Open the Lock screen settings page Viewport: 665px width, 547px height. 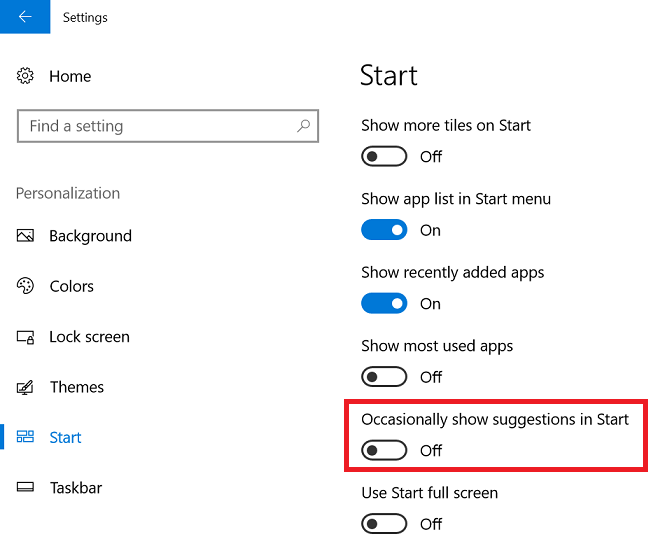click(89, 337)
